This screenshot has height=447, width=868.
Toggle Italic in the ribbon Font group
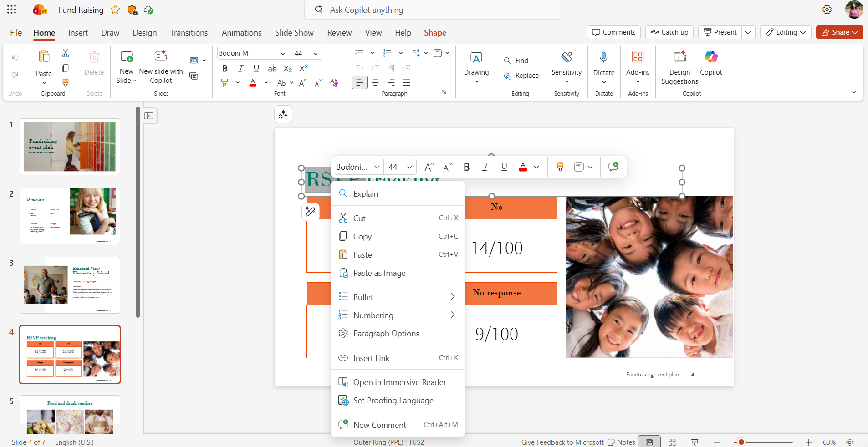tap(240, 68)
